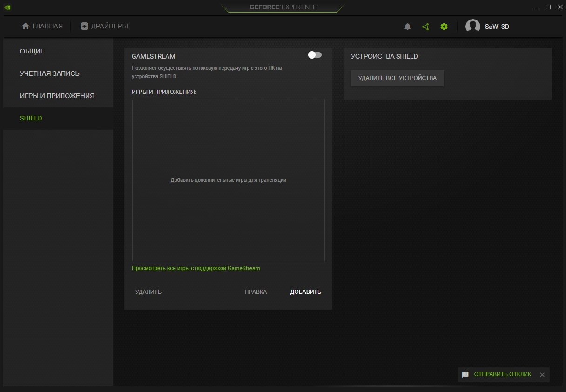The image size is (566, 392).
Task: Click the УСТРОЙСТВА SHIELD heading
Action: click(384, 56)
